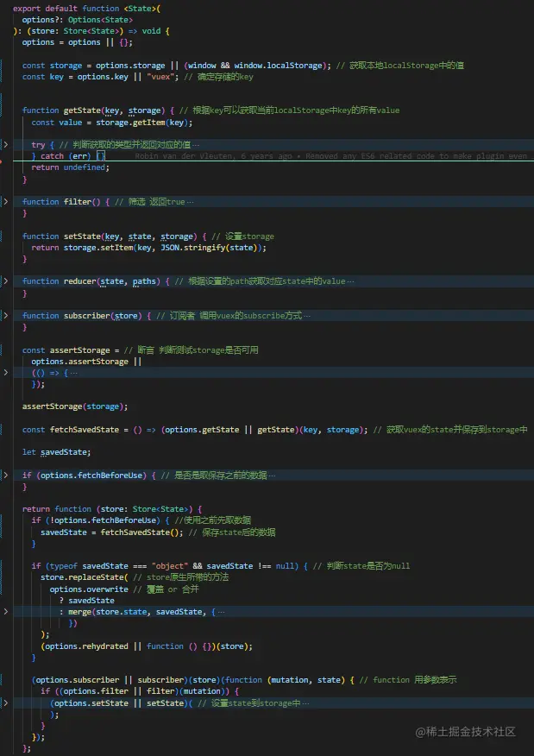This screenshot has width=534, height=756.
Task: Click 'reducer' in the function declaration
Action: click(x=79, y=280)
